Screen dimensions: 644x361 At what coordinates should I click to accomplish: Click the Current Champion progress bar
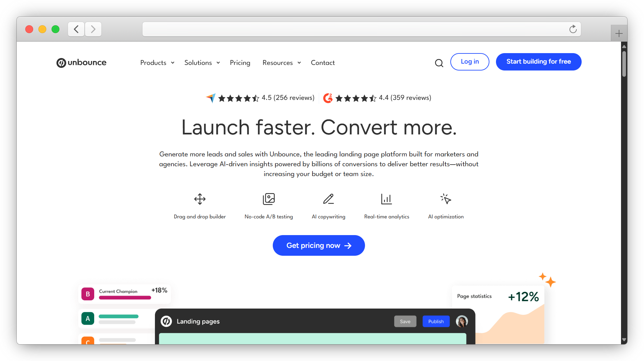click(x=125, y=298)
